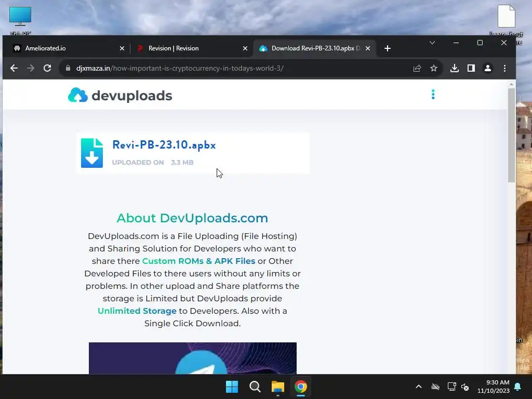Screen dimensions: 532x399
Task: Open File Explorer from the taskbar
Action: click(x=277, y=387)
